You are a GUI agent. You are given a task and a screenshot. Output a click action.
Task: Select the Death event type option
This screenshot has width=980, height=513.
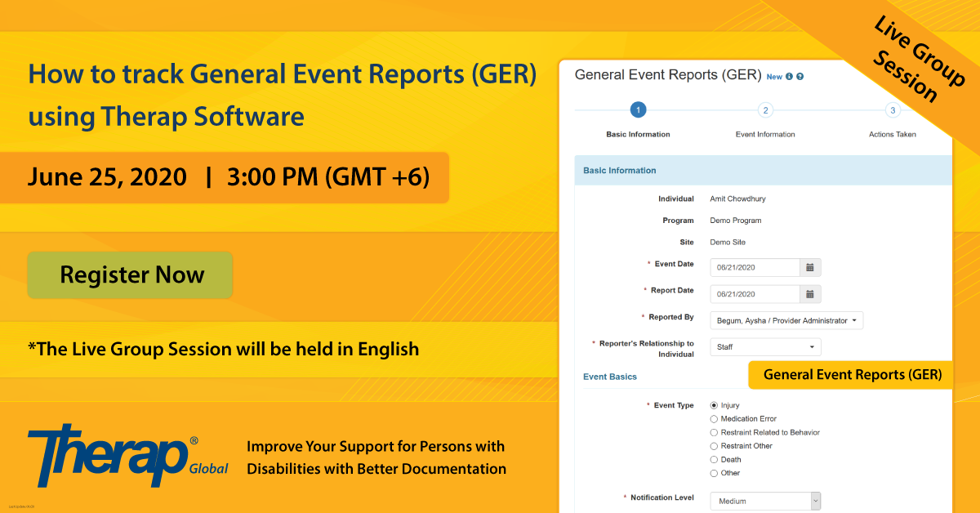[x=715, y=460]
